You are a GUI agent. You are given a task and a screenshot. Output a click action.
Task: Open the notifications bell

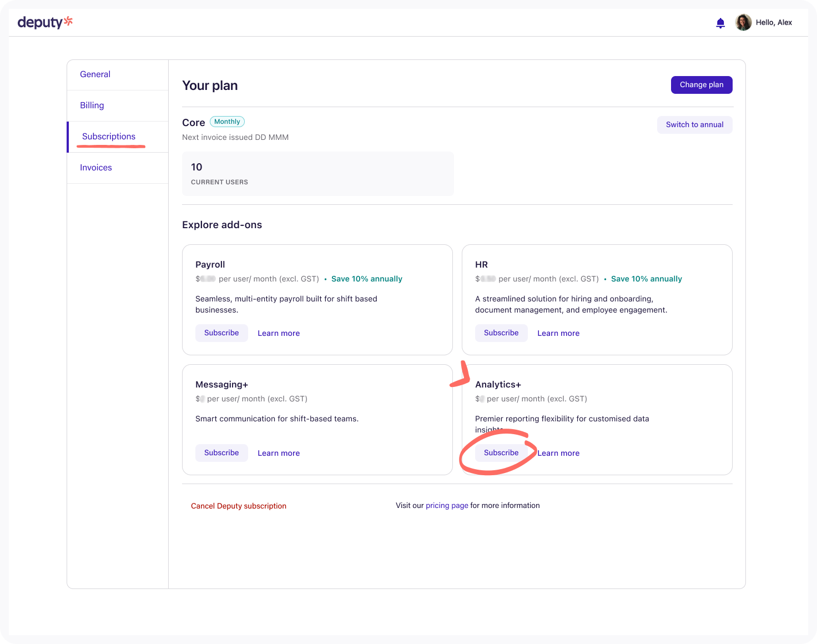(x=720, y=23)
